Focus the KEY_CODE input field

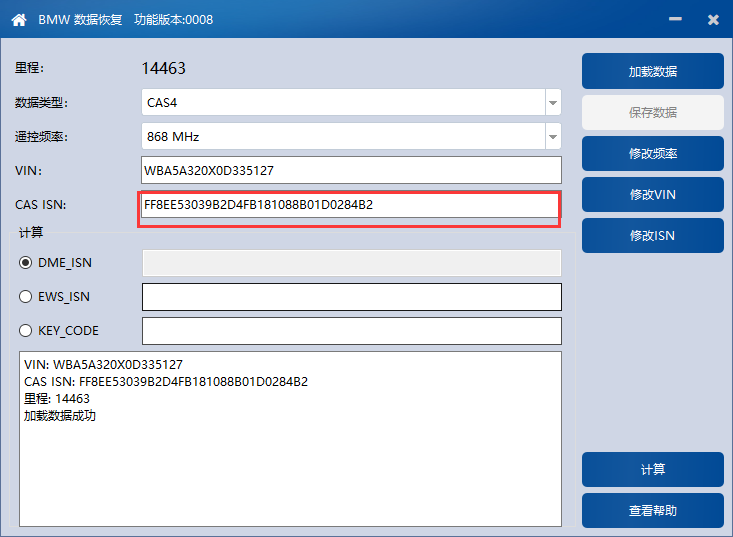(x=352, y=331)
